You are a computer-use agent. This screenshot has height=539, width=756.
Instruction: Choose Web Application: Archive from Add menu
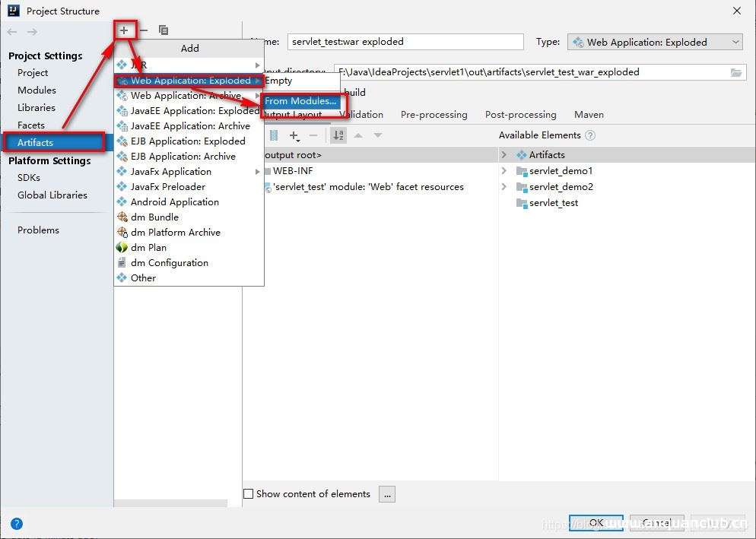[x=186, y=96]
